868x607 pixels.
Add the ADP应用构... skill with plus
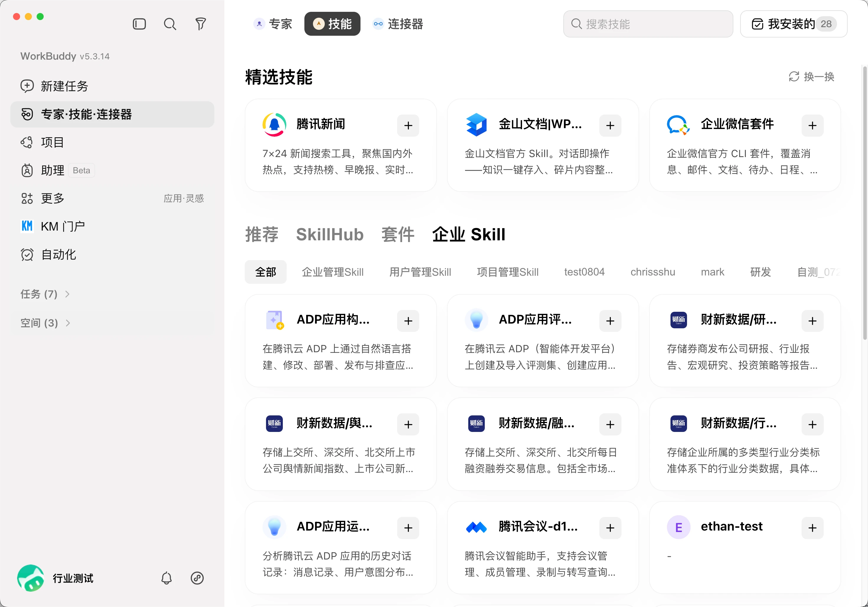[408, 321]
